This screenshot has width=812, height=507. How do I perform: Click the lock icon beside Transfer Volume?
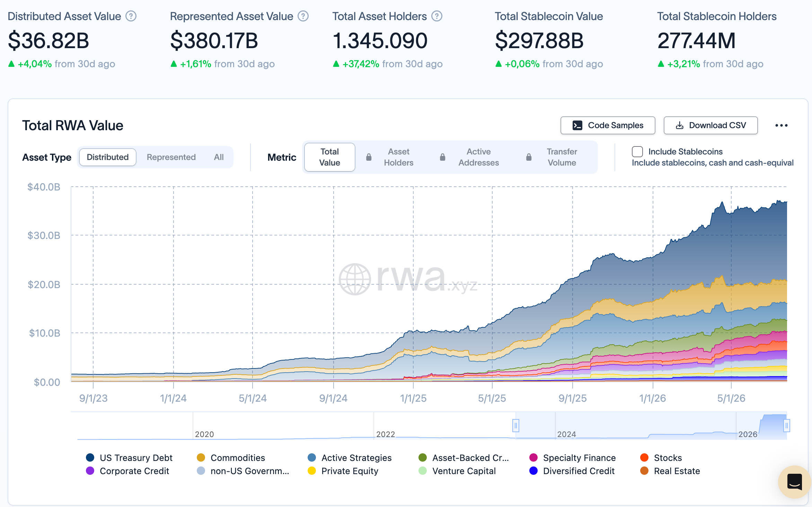529,157
